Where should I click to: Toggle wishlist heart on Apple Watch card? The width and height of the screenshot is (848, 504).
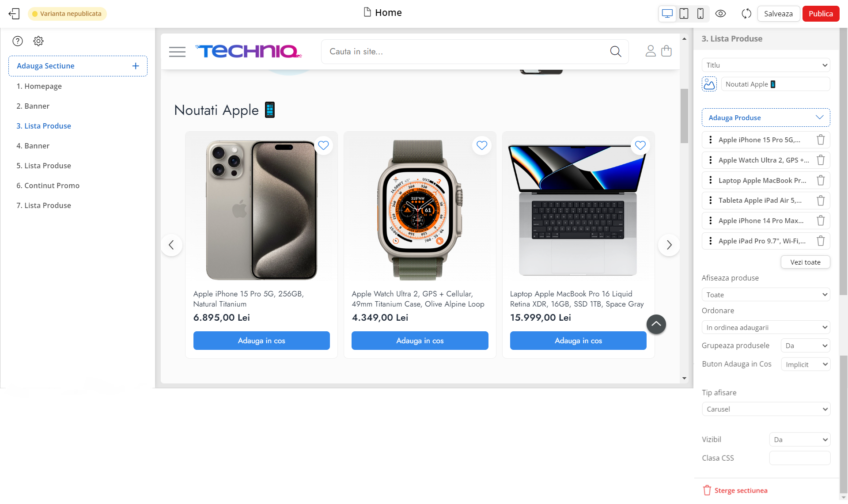click(x=481, y=145)
